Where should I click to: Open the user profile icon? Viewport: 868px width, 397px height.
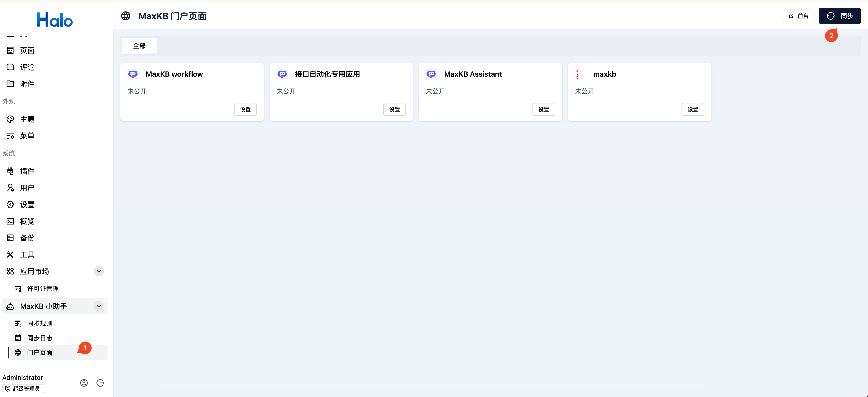[x=84, y=383]
